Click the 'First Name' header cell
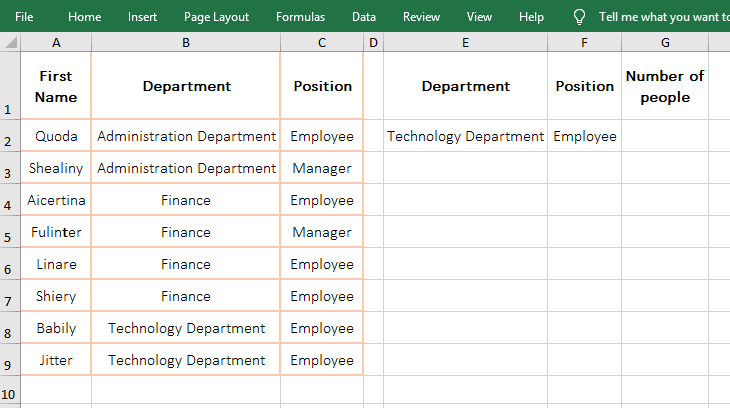Image resolution: width=730 pixels, height=408 pixels. coord(56,85)
